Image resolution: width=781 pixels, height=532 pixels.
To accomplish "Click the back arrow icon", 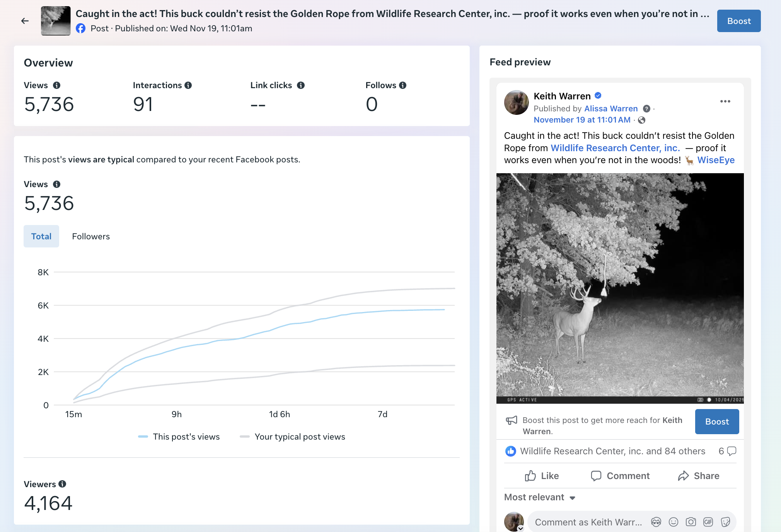I will click(x=25, y=21).
